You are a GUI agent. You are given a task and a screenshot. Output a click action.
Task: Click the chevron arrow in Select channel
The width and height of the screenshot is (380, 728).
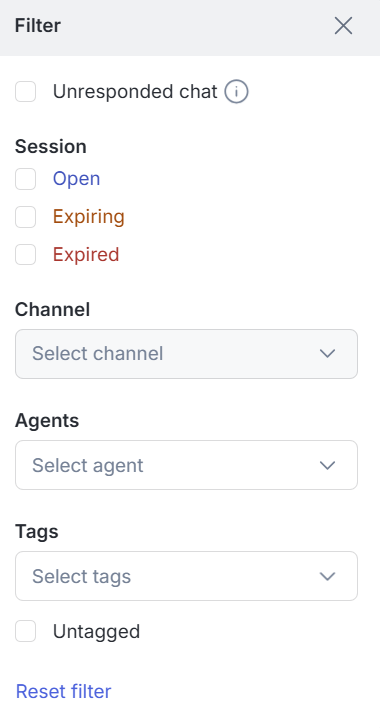[328, 353]
